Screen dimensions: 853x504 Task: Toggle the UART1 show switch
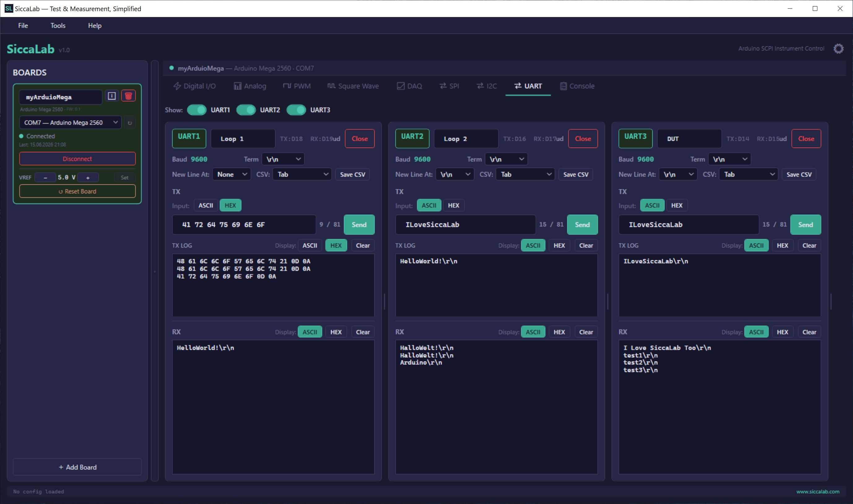pyautogui.click(x=197, y=110)
